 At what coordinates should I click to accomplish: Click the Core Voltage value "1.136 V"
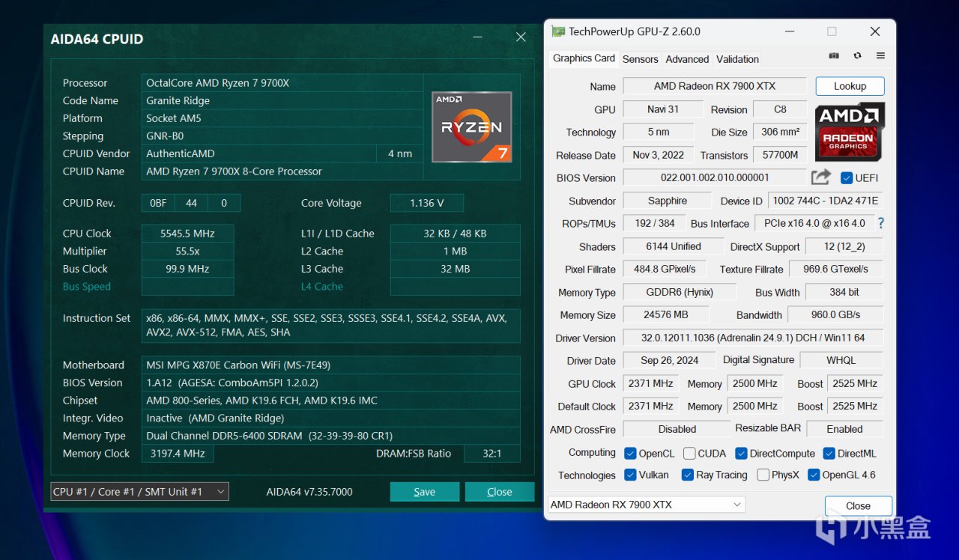coord(427,203)
